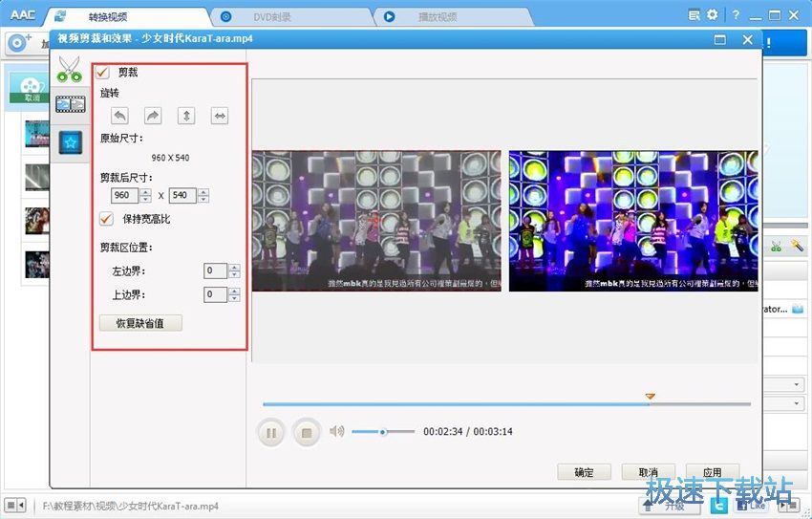Flip video horizontally with left-right arrow icon
The width and height of the screenshot is (812, 519).
point(220,116)
